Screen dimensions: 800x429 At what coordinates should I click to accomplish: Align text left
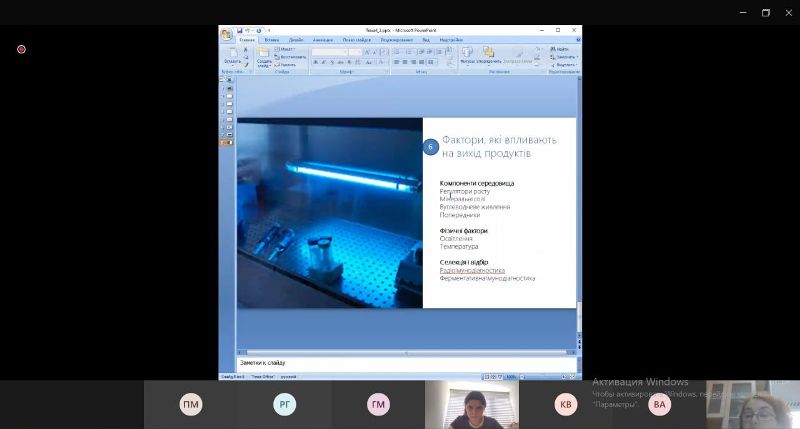tap(396, 62)
